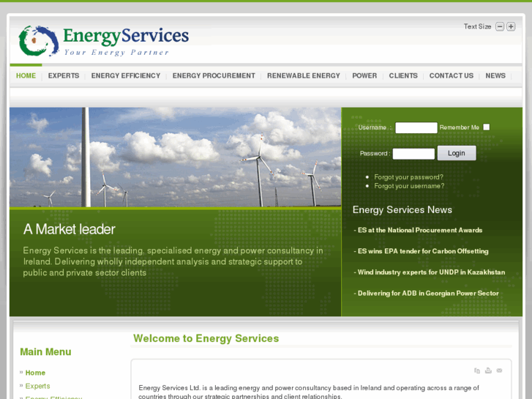
Task: Navigate to the POWER menu item
Action: pyautogui.click(x=364, y=75)
